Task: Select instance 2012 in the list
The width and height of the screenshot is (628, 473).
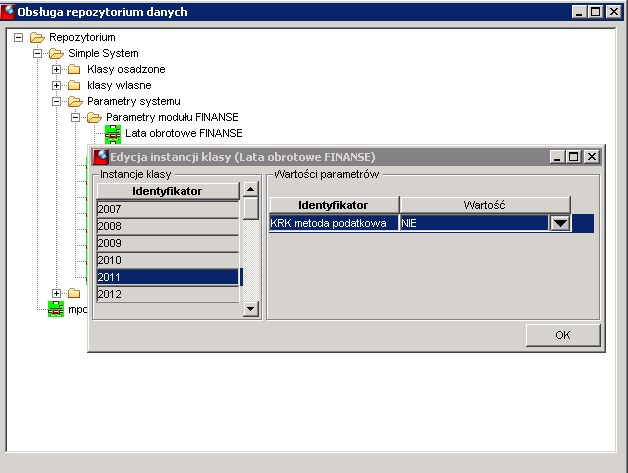Action: [x=168, y=294]
